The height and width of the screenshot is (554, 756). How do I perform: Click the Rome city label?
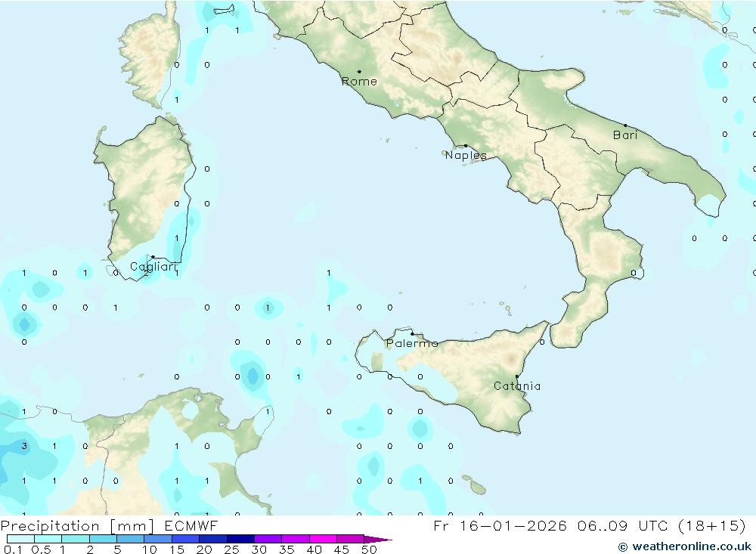(359, 82)
